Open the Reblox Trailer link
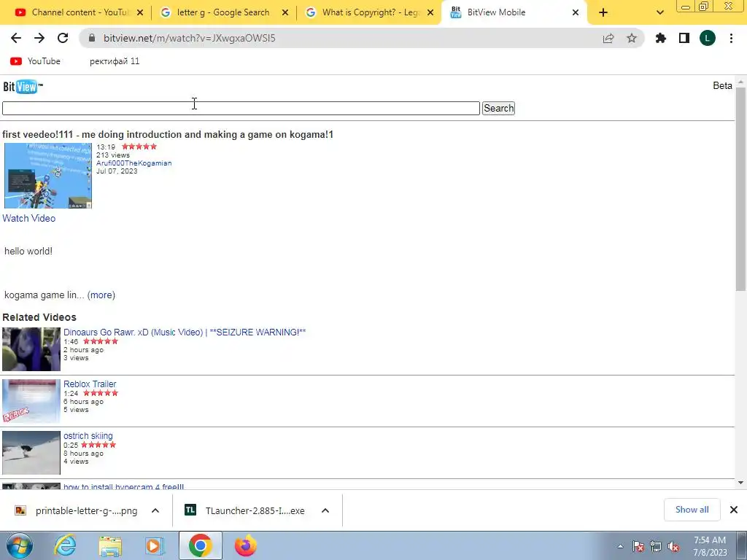747x560 pixels. click(x=90, y=384)
